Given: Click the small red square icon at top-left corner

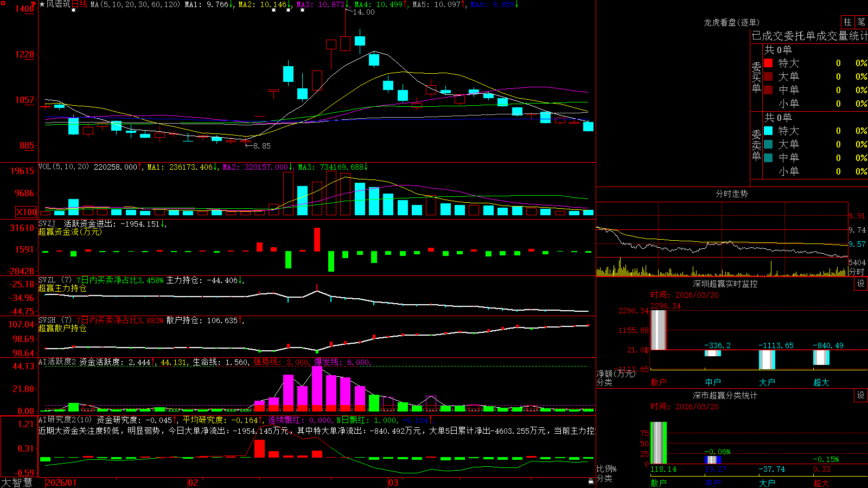Looking at the screenshot, I should pyautogui.click(x=2, y=2).
